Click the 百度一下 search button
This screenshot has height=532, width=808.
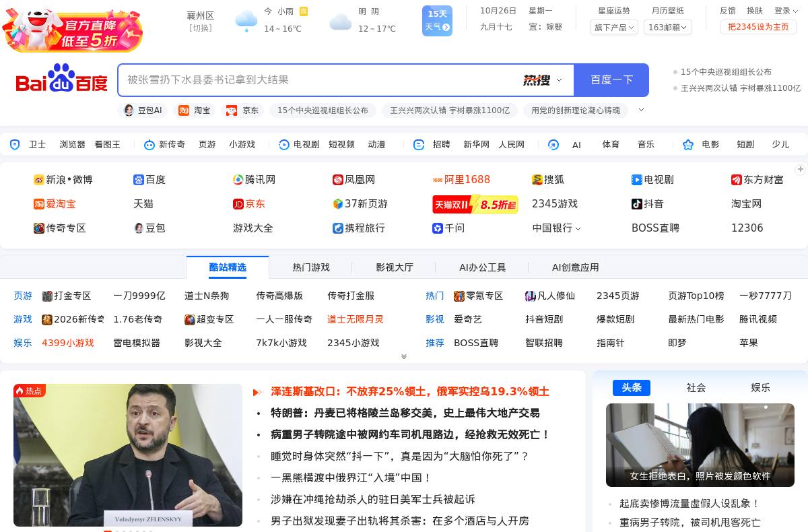pos(611,80)
